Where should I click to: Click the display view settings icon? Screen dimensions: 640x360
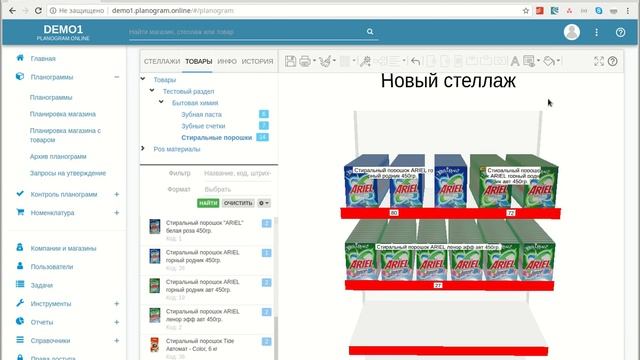(x=529, y=61)
